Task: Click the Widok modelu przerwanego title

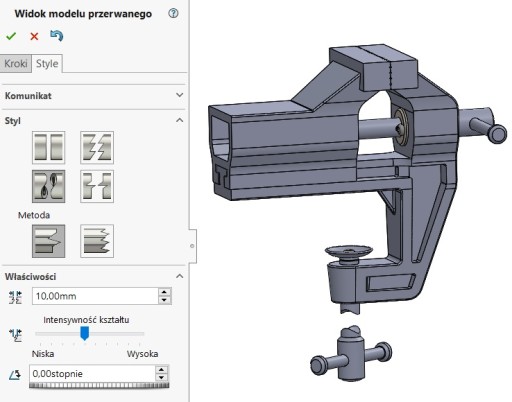Action: click(x=83, y=14)
